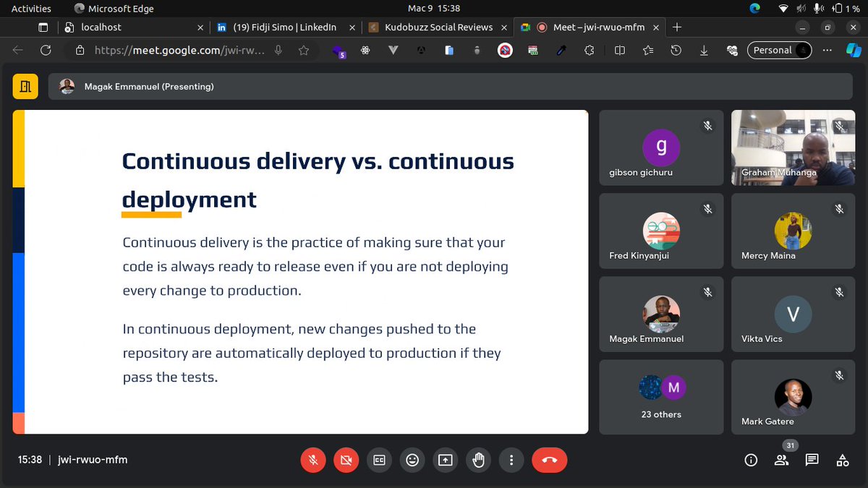Viewport: 868px width, 488px height.
Task: Click the yellow door icon beside presenter name
Action: coord(25,87)
